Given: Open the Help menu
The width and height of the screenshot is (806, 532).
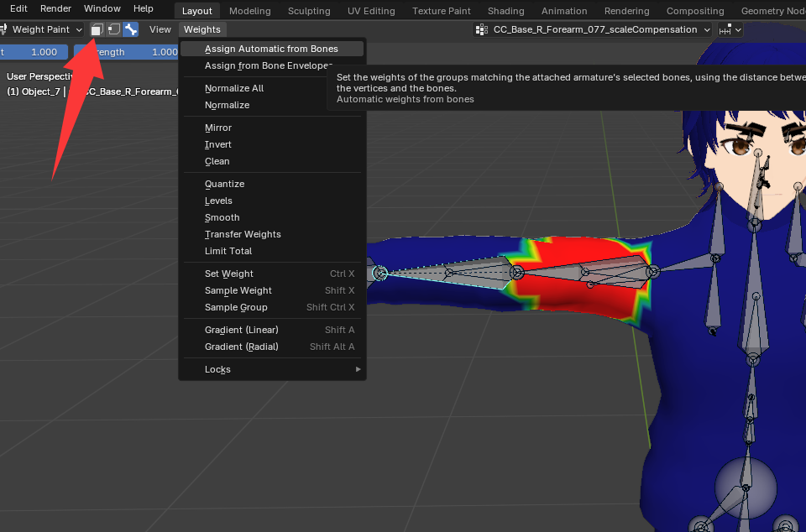Looking at the screenshot, I should [144, 8].
